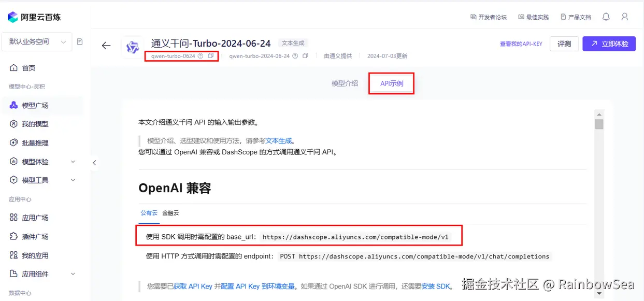This screenshot has height=301, width=644.
Task: Collapse the sidebar with the arrow handle
Action: 94,163
